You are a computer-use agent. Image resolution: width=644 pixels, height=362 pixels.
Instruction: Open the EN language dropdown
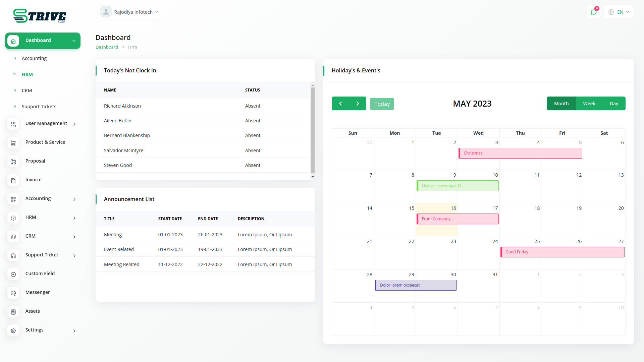click(x=619, y=12)
